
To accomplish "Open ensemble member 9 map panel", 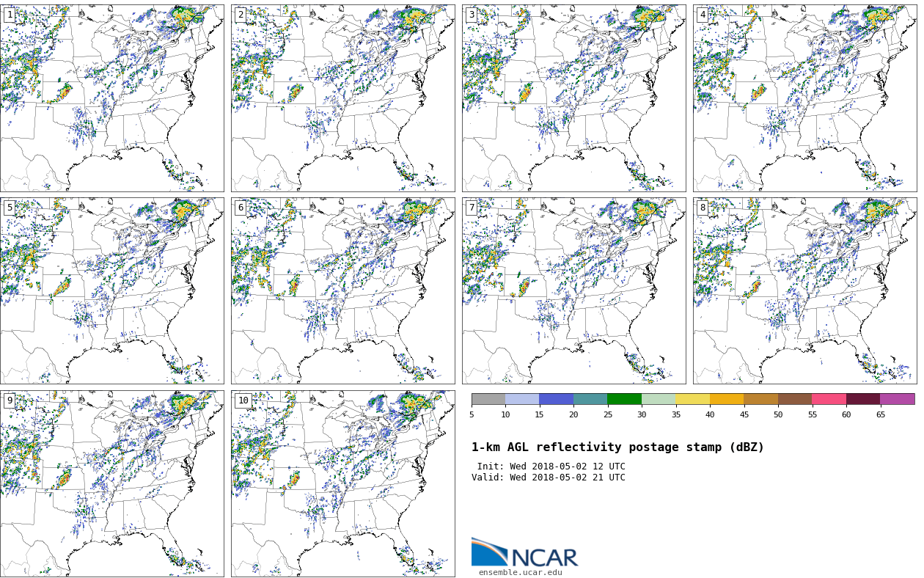I will click(112, 483).
